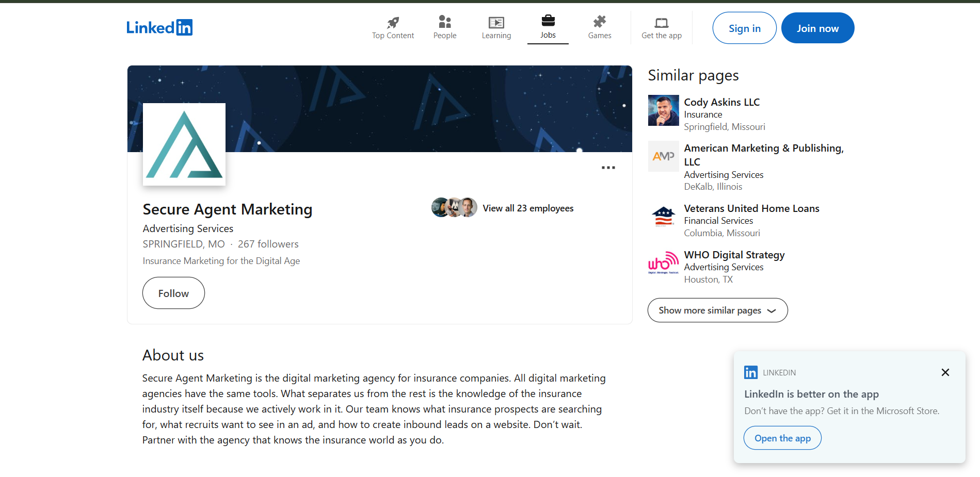Image resolution: width=980 pixels, height=477 pixels.
Task: Click 'LinkedIn is better on the app' text
Action: [812, 394]
